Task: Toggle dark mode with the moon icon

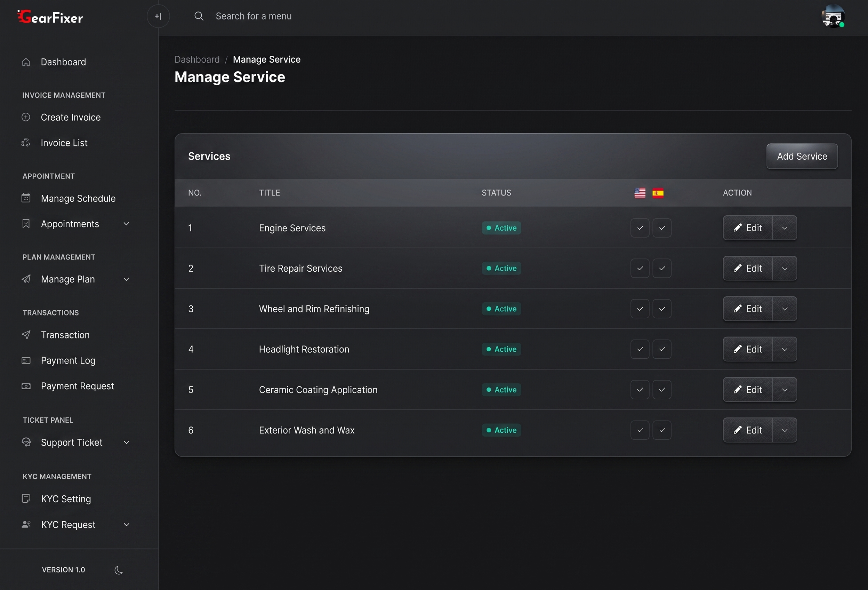Action: click(118, 570)
